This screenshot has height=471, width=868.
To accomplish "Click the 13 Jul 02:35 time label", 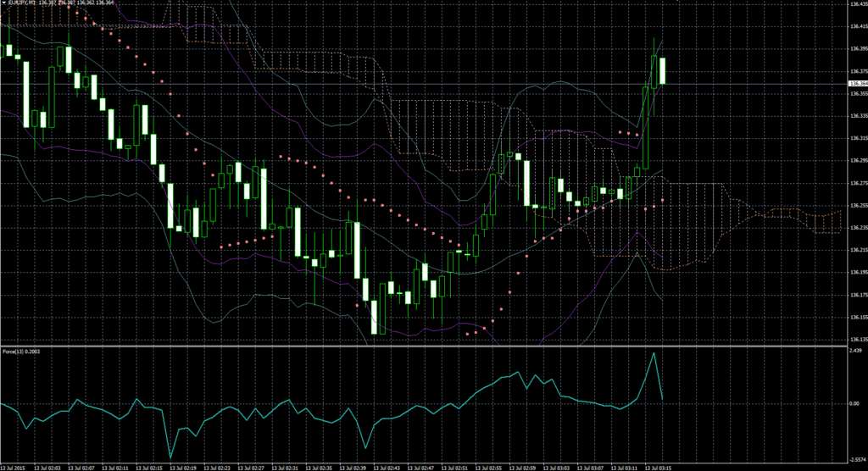I will click(x=319, y=468).
